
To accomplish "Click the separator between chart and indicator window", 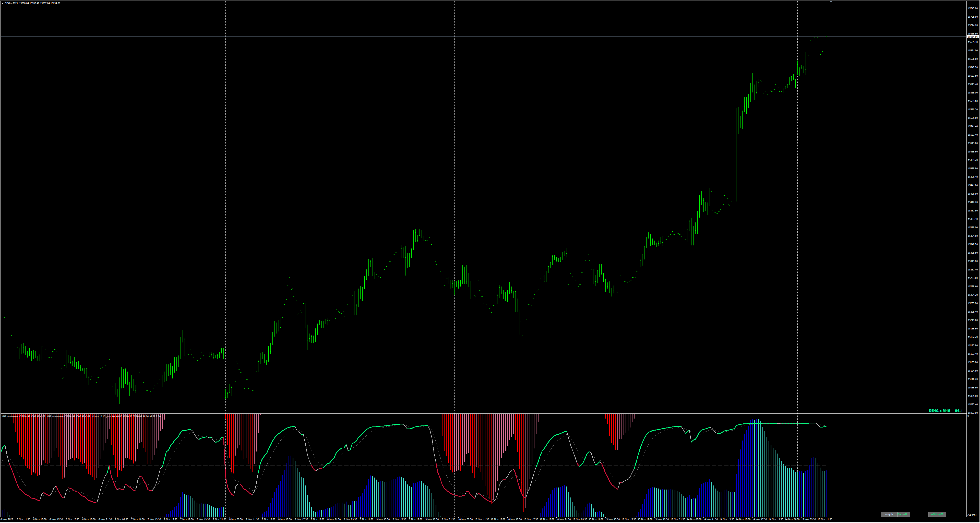I will tap(457, 413).
